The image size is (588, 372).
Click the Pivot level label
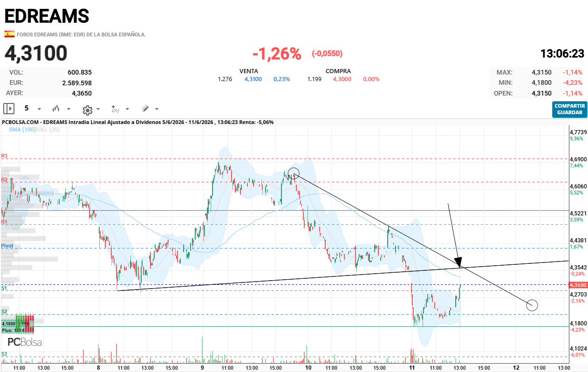click(7, 246)
